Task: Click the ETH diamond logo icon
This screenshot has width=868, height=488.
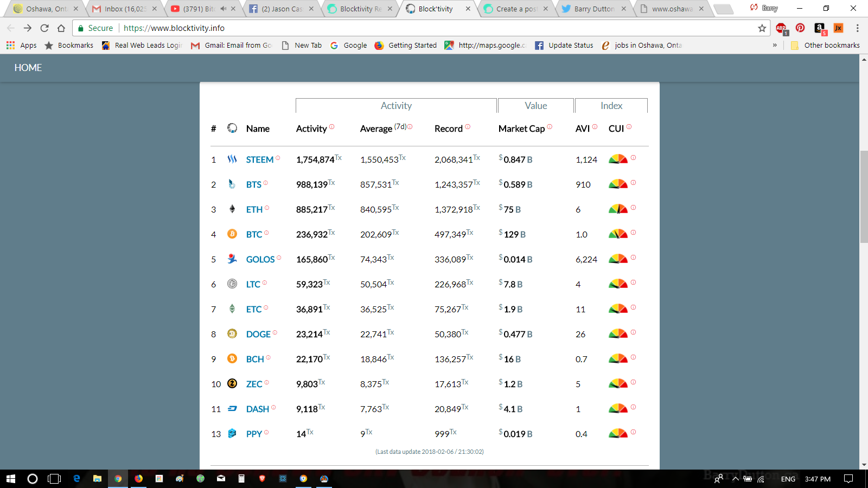Action: [x=232, y=209]
